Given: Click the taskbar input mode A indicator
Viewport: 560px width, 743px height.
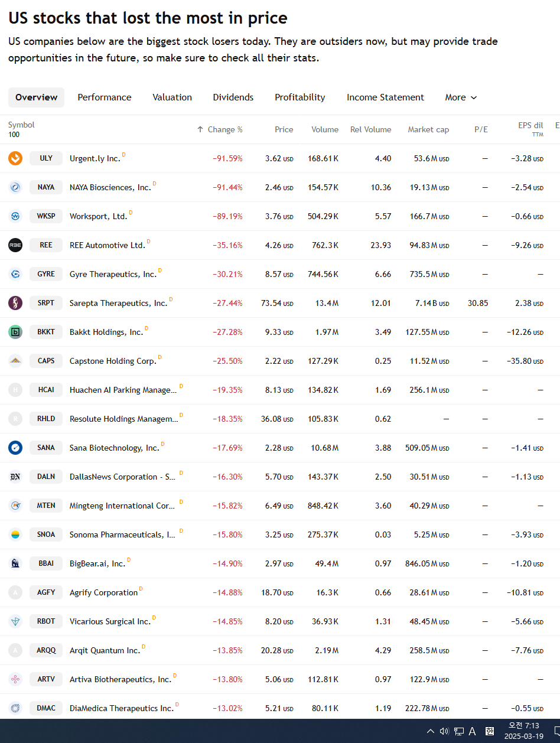Looking at the screenshot, I should click(473, 731).
